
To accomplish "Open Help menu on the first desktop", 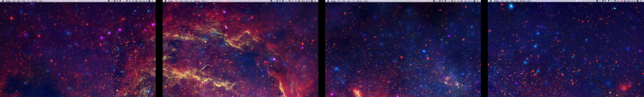I will [x=41, y=1].
